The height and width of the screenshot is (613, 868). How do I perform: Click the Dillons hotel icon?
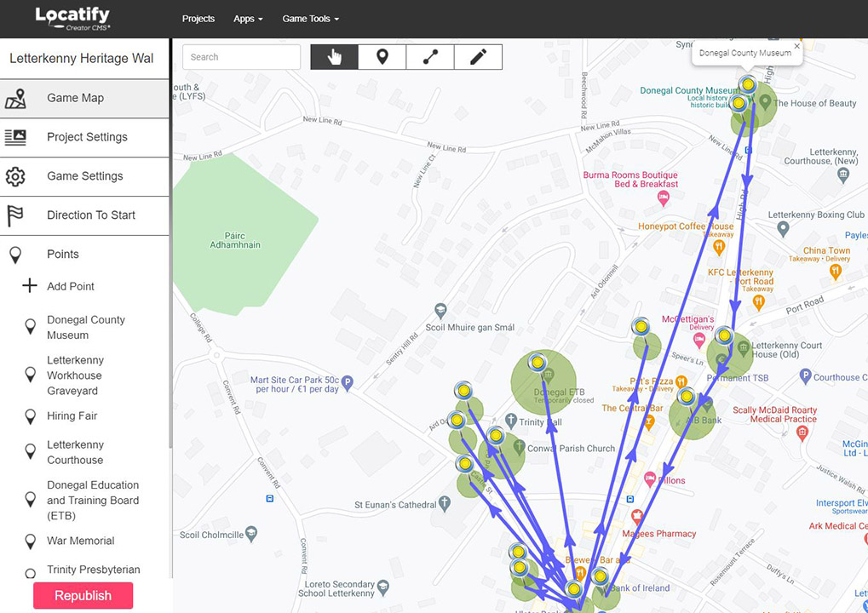point(650,479)
